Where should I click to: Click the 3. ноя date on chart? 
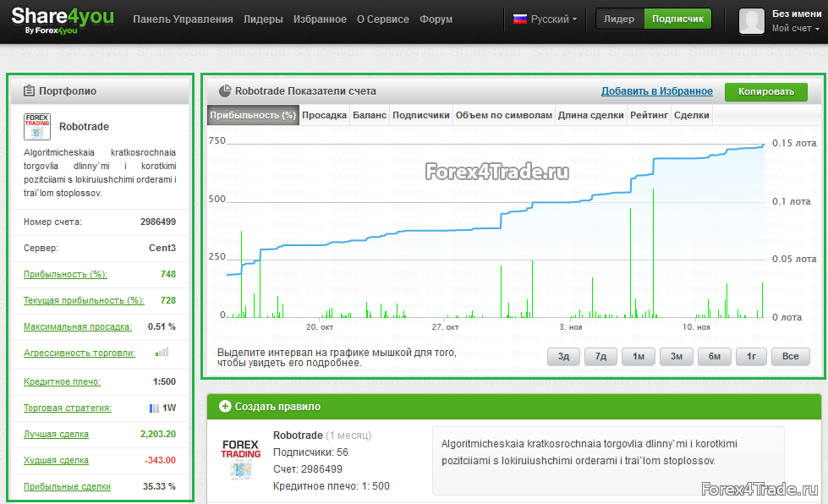[x=571, y=327]
